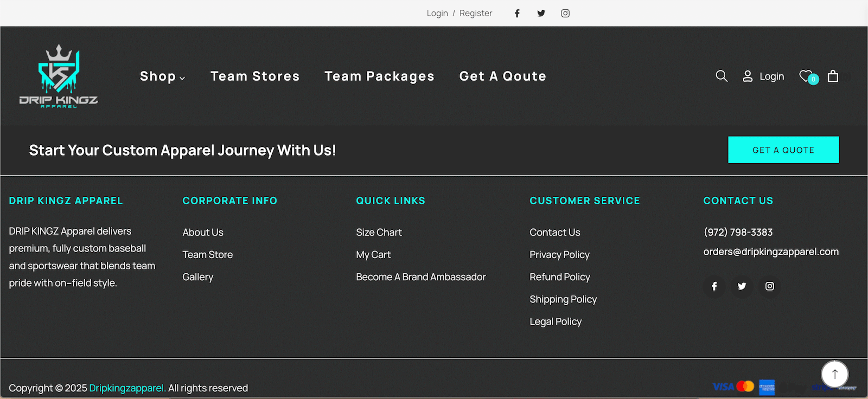Open the footer Team Store link
This screenshot has height=399, width=868.
coord(207,254)
